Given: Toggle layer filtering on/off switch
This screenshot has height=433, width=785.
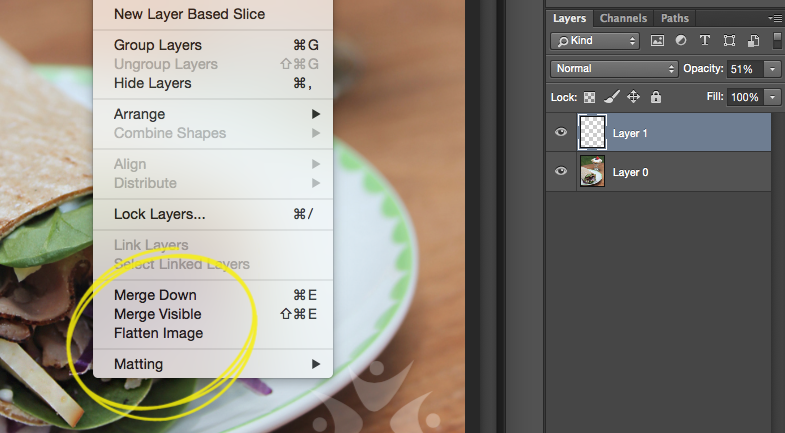Looking at the screenshot, I should 777,41.
